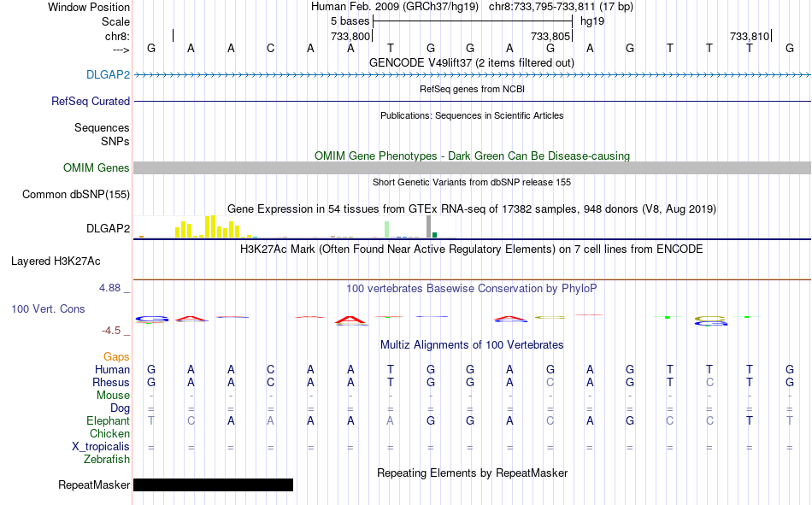The width and height of the screenshot is (812, 505).
Task: Click the light green GTEx expression bar
Action: tap(386, 230)
